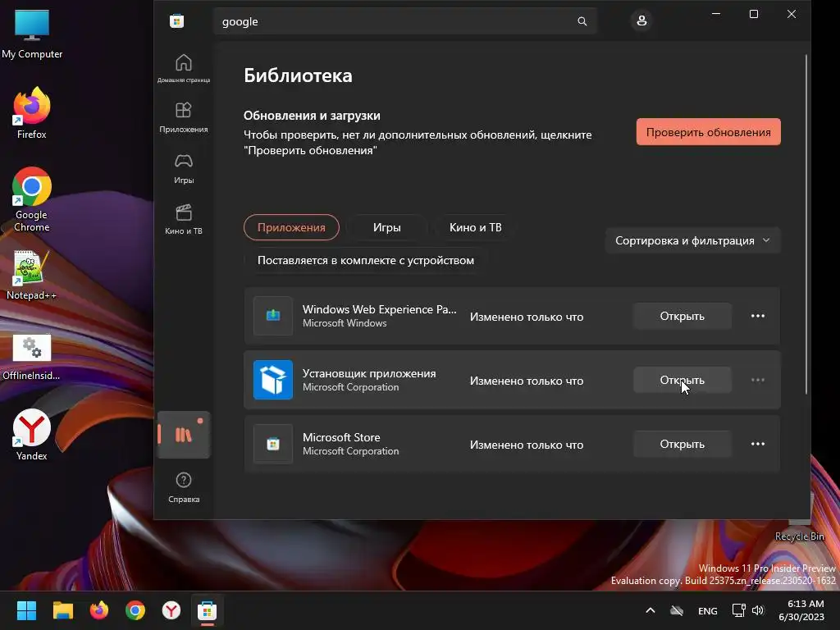The width and height of the screenshot is (840, 630).
Task: Select the Notepad++ desktop shortcut
Action: [x=32, y=276]
